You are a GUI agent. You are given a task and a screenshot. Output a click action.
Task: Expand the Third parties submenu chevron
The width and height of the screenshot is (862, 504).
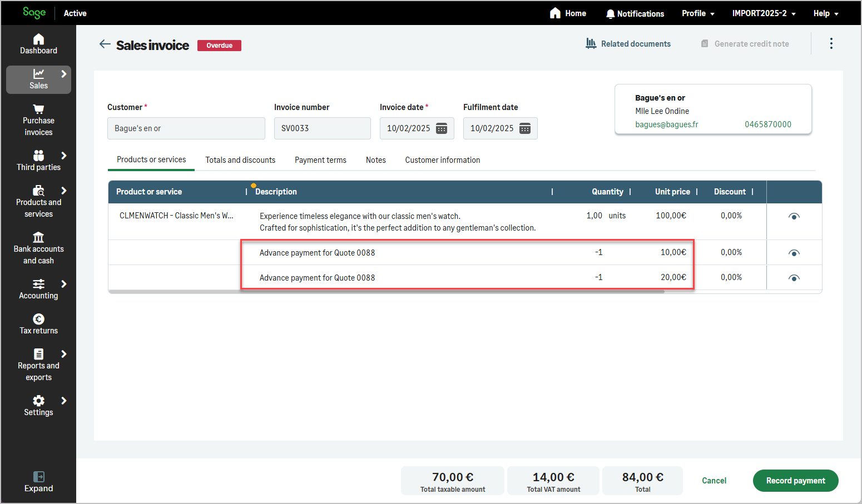[x=64, y=156]
